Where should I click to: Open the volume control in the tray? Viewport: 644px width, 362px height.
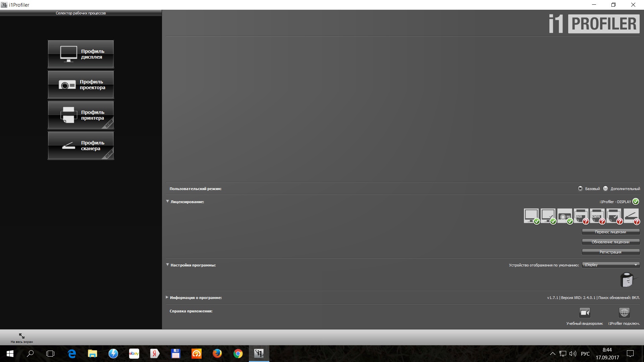point(573,354)
